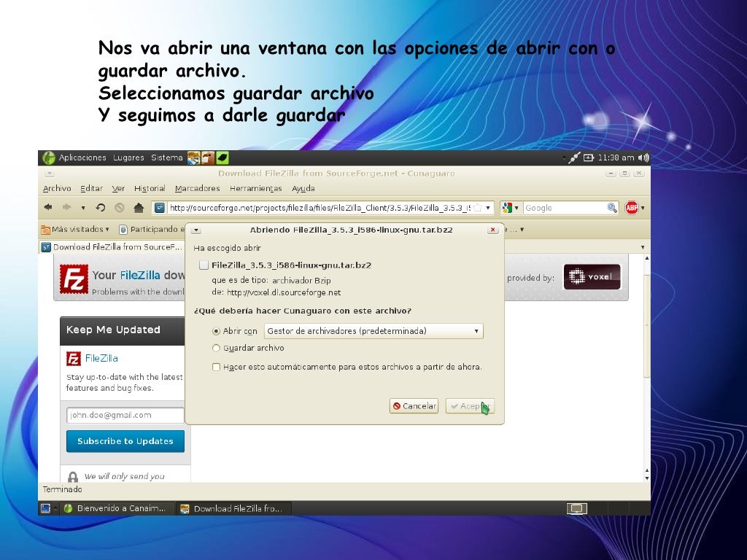
Task: Go to the home page icon
Action: [x=139, y=208]
